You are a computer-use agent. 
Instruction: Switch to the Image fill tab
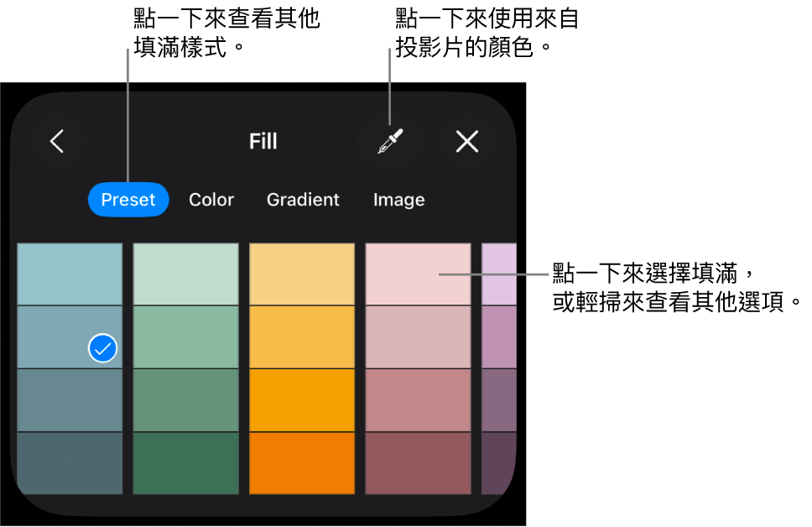[398, 200]
